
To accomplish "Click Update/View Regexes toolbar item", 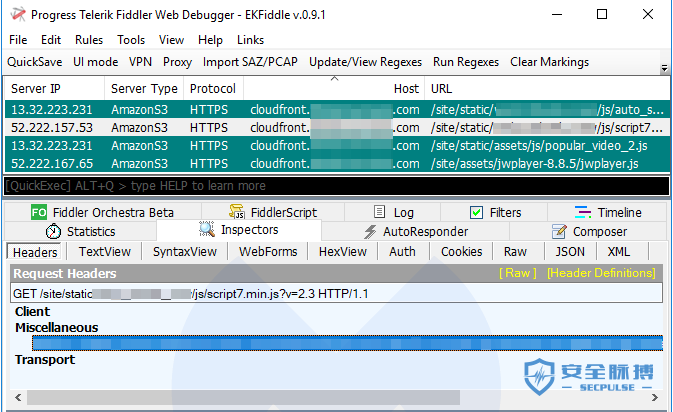I will pos(365,62).
